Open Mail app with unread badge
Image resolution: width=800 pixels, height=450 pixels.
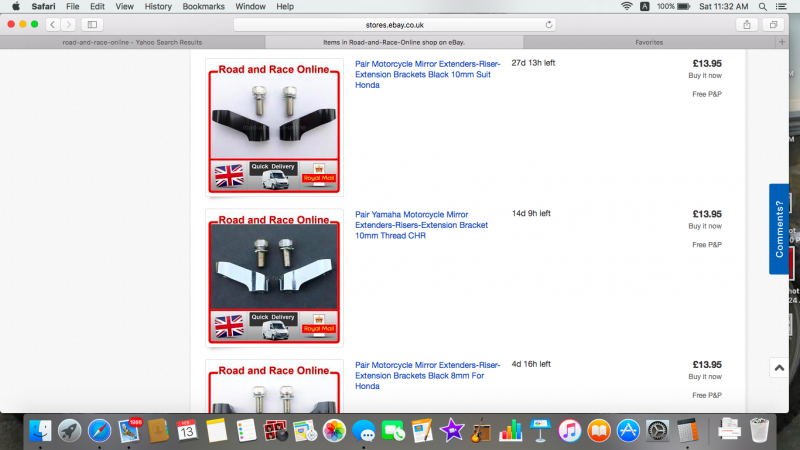129,431
